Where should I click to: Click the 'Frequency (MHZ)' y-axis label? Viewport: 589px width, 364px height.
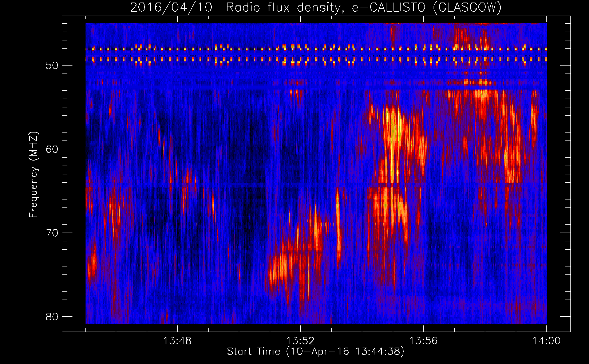coord(33,175)
